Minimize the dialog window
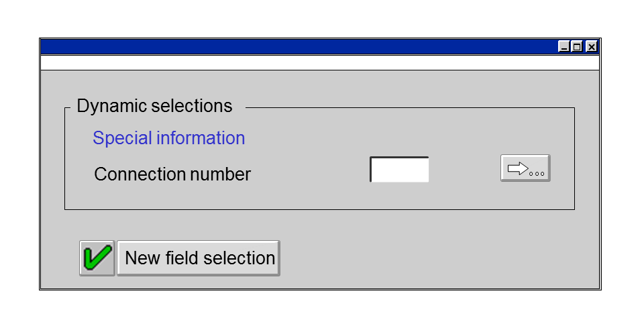The height and width of the screenshot is (322, 644). [564, 47]
